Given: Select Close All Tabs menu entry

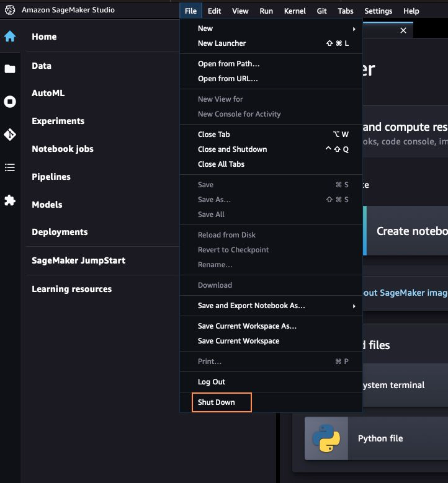Looking at the screenshot, I should click(x=271, y=164).
